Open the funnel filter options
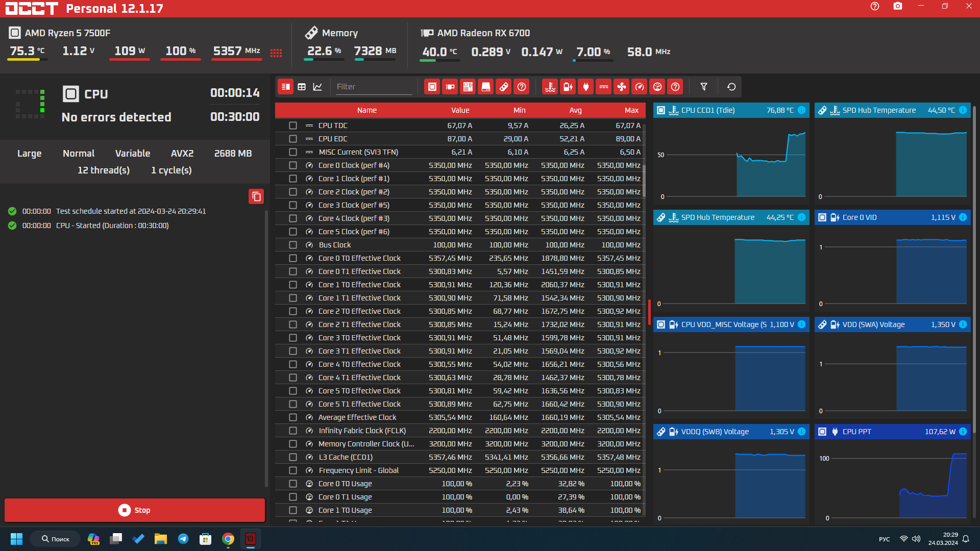This screenshot has width=980, height=551. pos(703,87)
